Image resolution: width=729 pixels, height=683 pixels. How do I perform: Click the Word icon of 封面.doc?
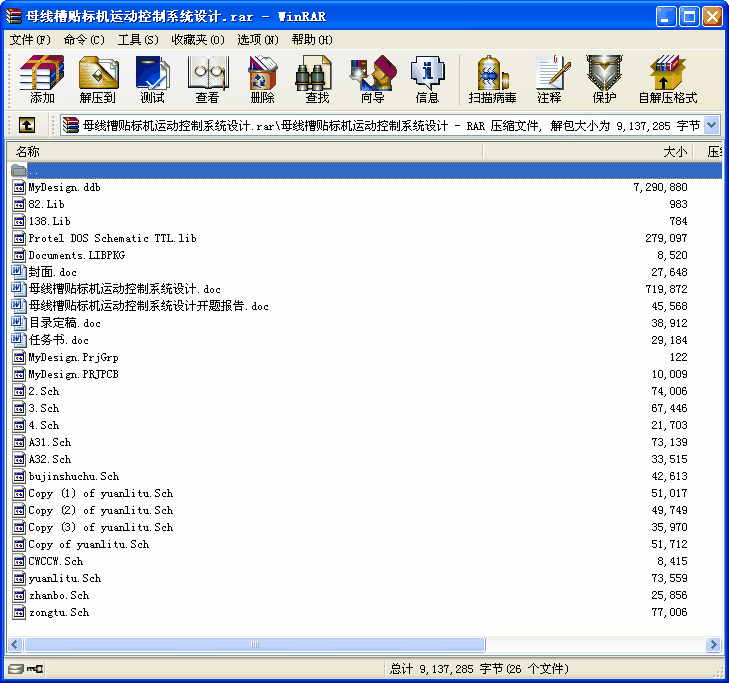pyautogui.click(x=19, y=272)
